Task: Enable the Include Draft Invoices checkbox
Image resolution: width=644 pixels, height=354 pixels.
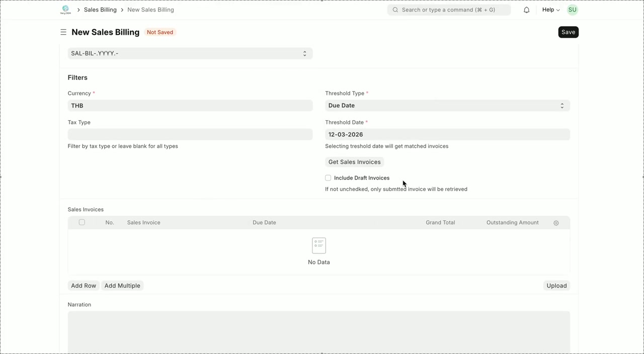Action: 328,178
